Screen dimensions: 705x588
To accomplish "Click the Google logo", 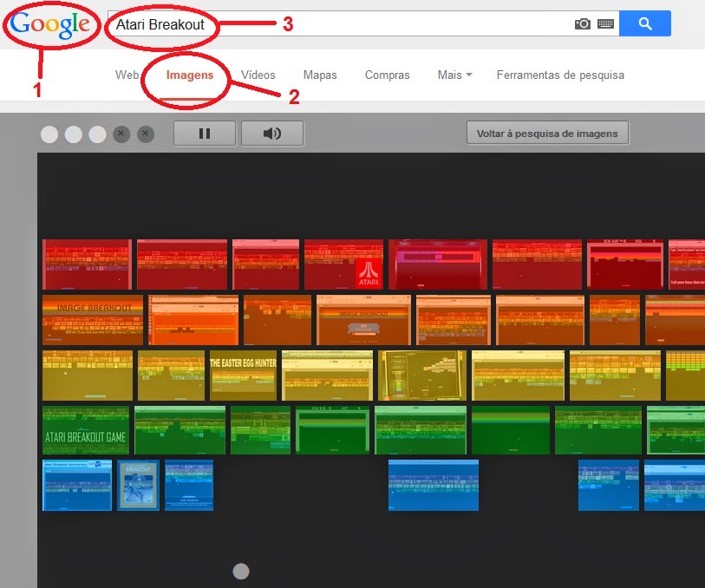I will click(50, 24).
